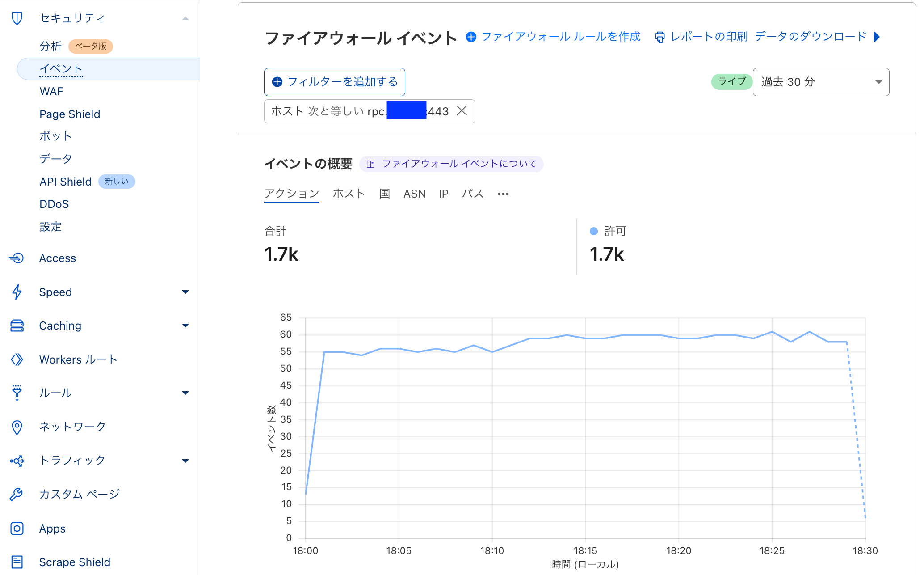Select the セキュリティ shield icon
This screenshot has height=575, width=924.
(17, 18)
